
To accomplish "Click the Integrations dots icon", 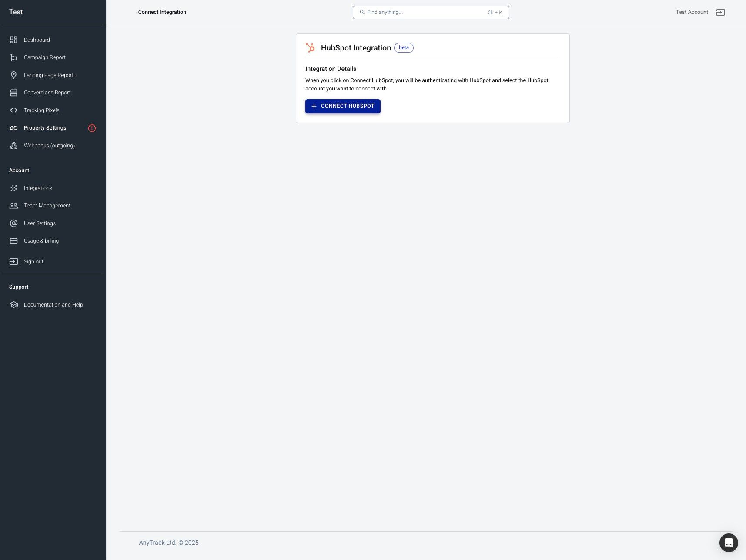I will pyautogui.click(x=13, y=188).
